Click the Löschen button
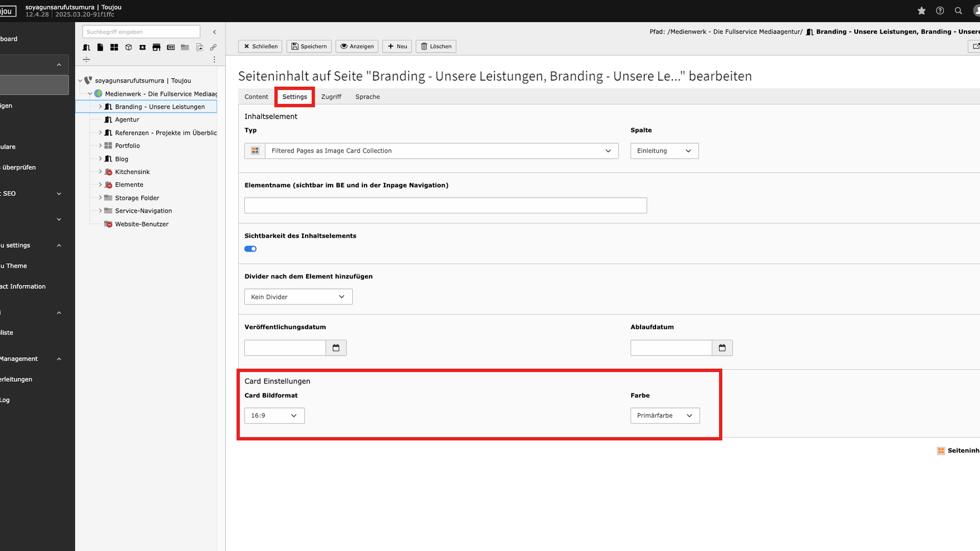Image resolution: width=980 pixels, height=551 pixels. 436,46
